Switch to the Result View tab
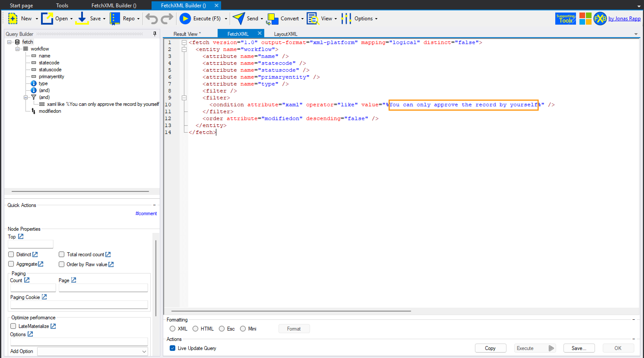The width and height of the screenshot is (644, 358). [187, 34]
